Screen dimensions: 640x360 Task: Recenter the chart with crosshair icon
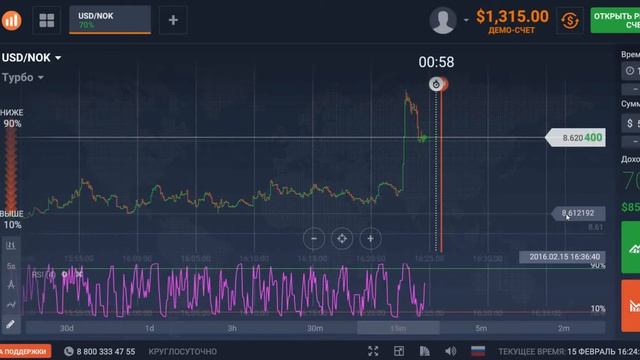[x=342, y=238]
